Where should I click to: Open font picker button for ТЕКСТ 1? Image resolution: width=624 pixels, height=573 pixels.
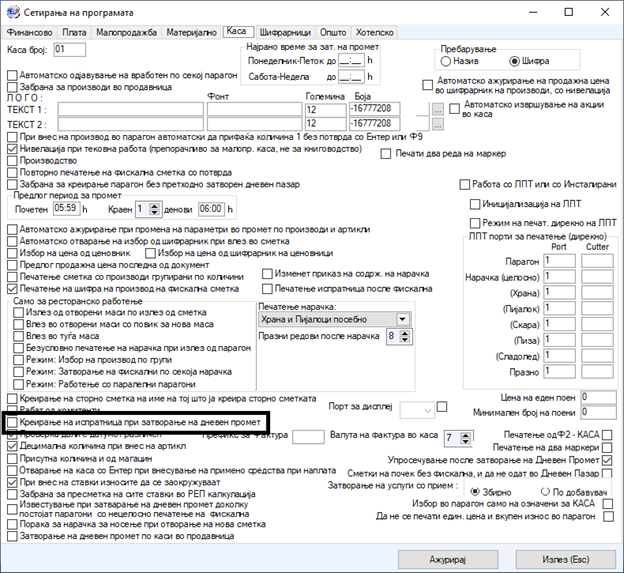point(438,109)
